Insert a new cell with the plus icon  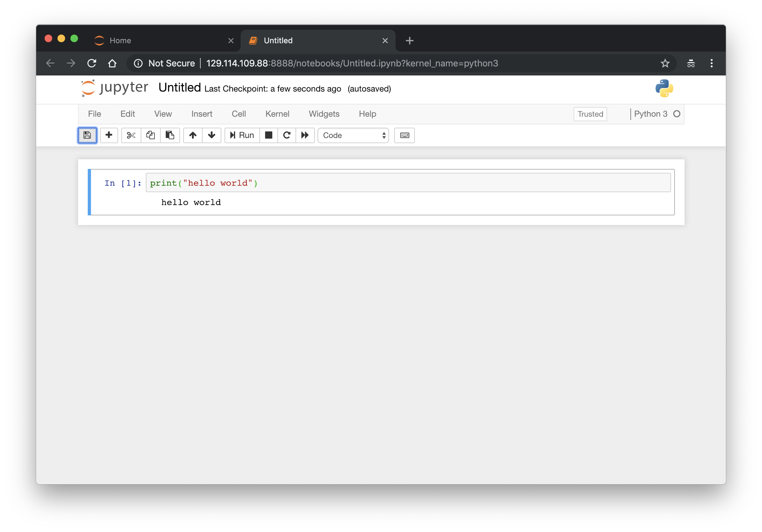[109, 135]
